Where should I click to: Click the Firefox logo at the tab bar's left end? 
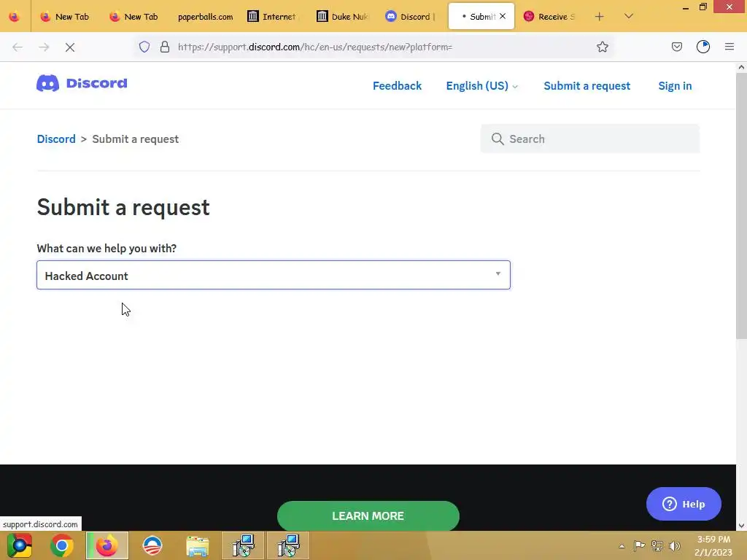(x=15, y=17)
